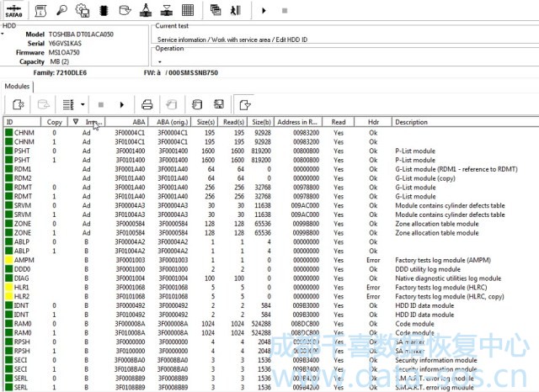
Task: Click the export arrow icon in Modules toolbar
Action: 244,105
